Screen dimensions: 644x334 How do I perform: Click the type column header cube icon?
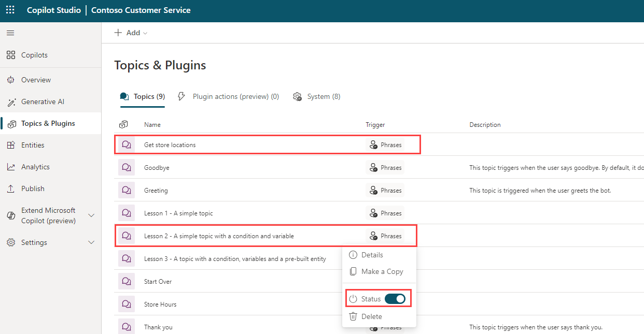[x=123, y=125]
